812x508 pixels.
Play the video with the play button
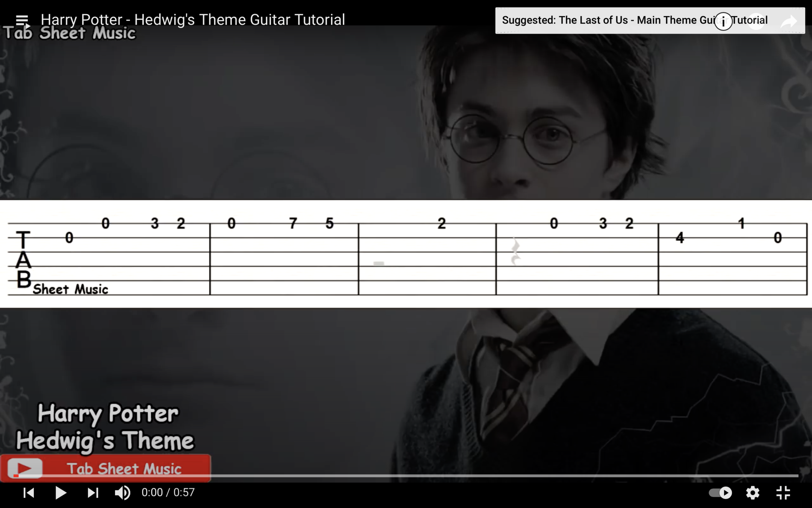61,493
